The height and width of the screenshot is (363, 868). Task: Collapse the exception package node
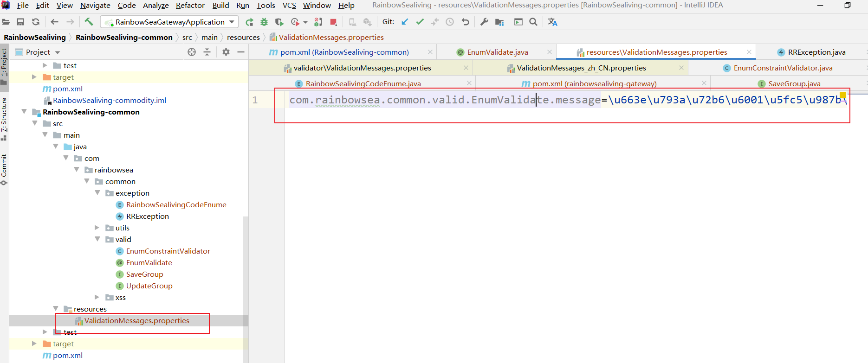click(x=97, y=193)
